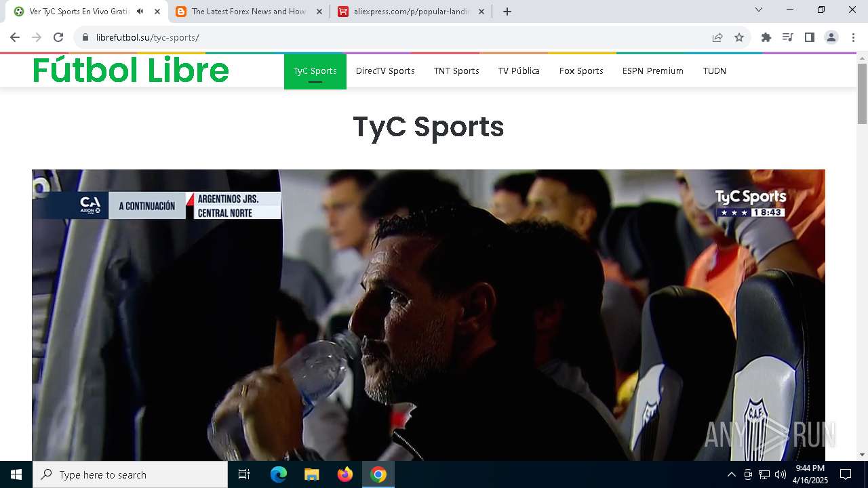The image size is (868, 488).
Task: Click the page vertical scrollbar thumb
Action: pyautogui.click(x=863, y=94)
